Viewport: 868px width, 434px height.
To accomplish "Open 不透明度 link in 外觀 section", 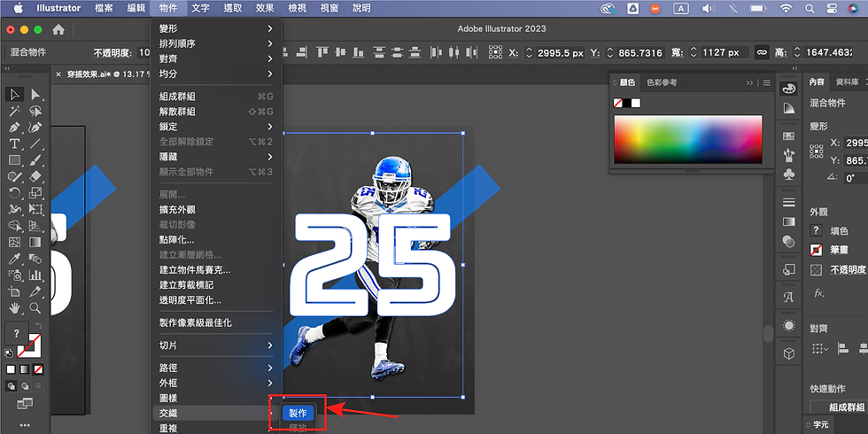I will (849, 269).
